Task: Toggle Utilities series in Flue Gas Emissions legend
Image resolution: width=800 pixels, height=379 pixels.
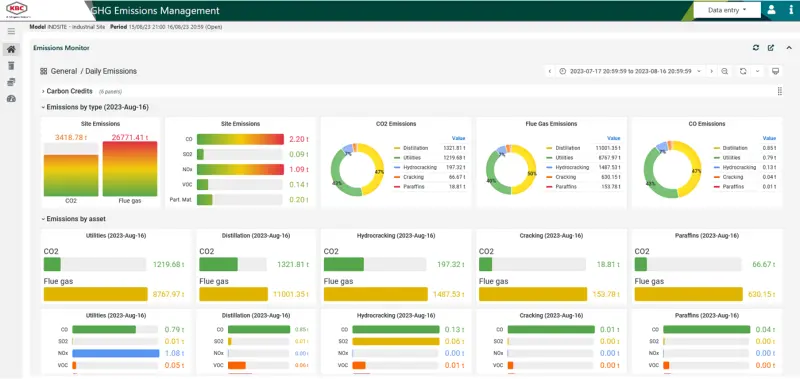Action: coord(563,158)
